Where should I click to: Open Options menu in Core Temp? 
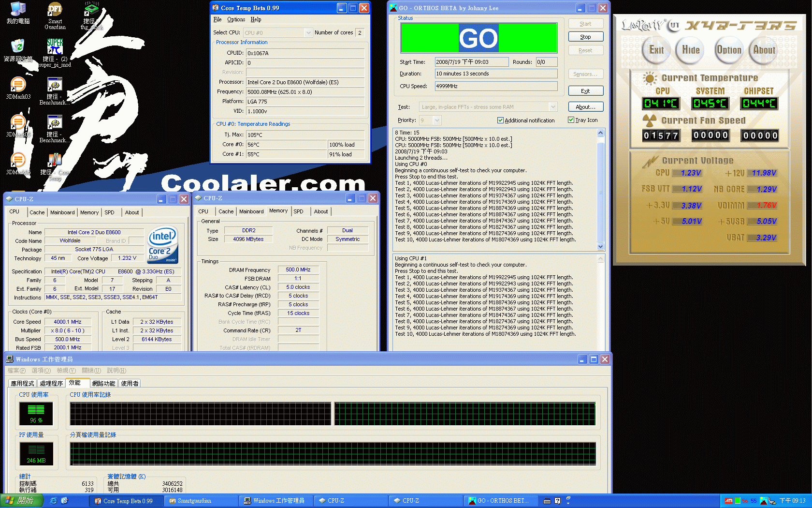coord(236,19)
